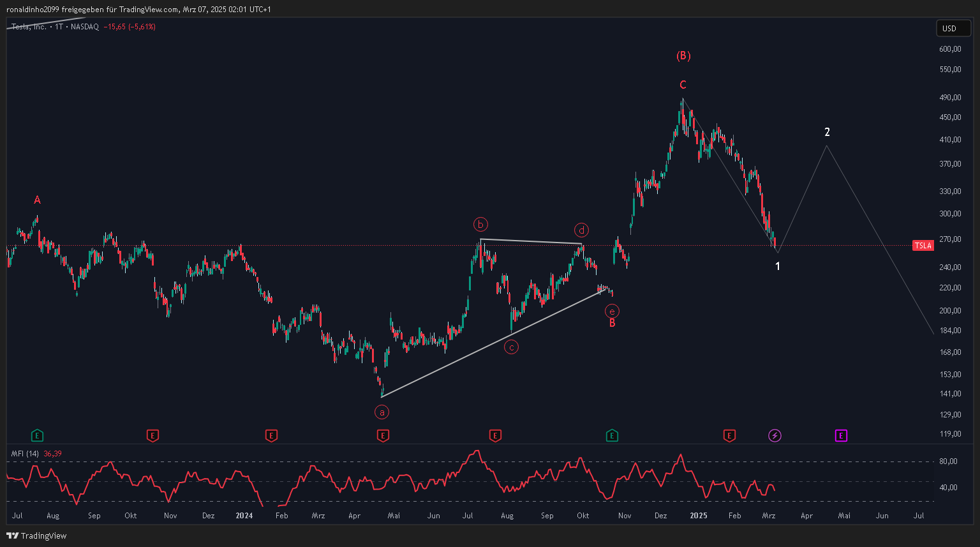The height and width of the screenshot is (547, 980).
Task: Click the red TSLA price tag
Action: (x=923, y=246)
